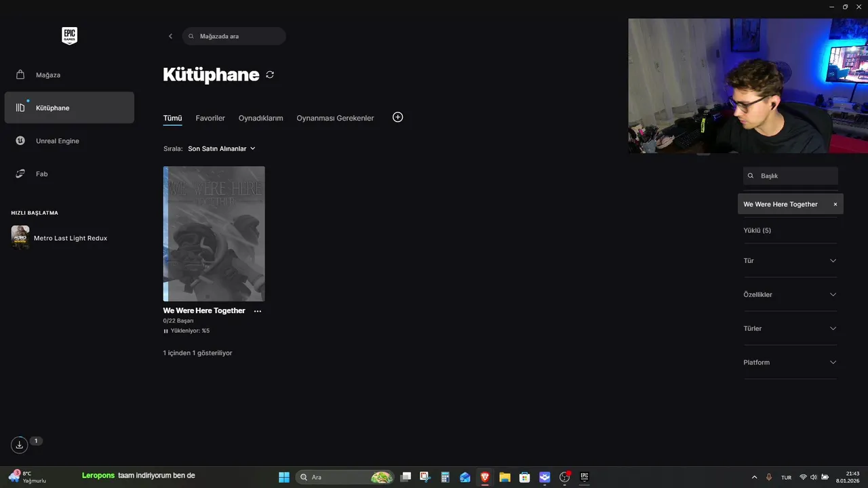Open Microsoft Store from the taskbar
This screenshot has height=488, width=868.
(524, 477)
